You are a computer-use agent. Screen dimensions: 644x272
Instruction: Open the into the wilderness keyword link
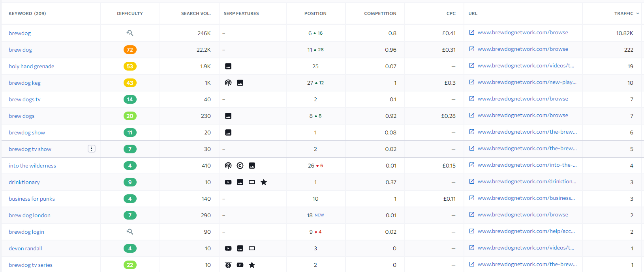[32, 166]
